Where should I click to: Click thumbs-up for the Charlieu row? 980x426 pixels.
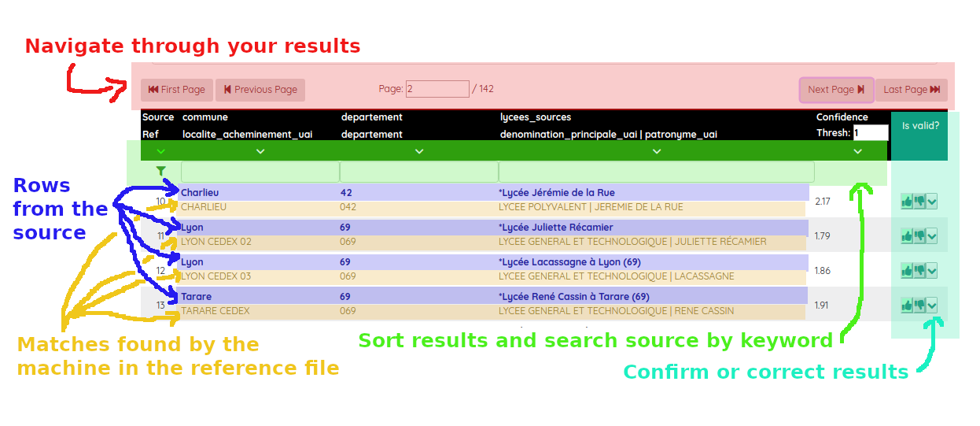tap(907, 202)
